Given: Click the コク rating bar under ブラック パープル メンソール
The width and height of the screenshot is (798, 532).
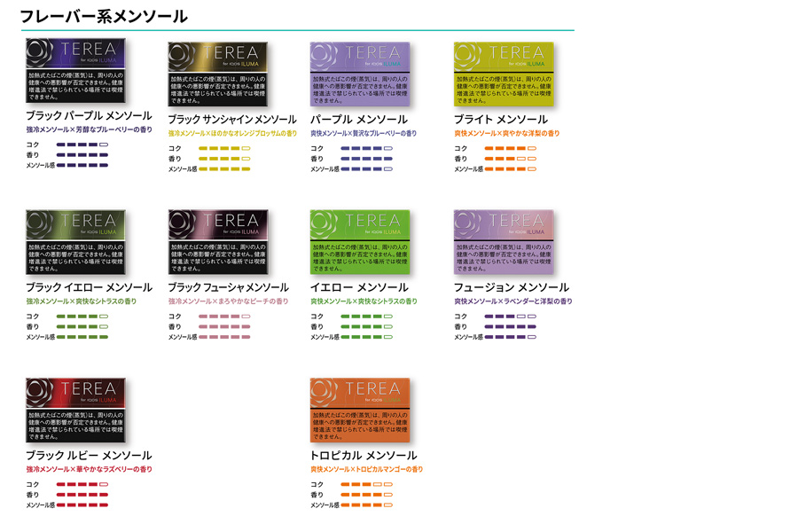Looking at the screenshot, I should click(82, 145).
